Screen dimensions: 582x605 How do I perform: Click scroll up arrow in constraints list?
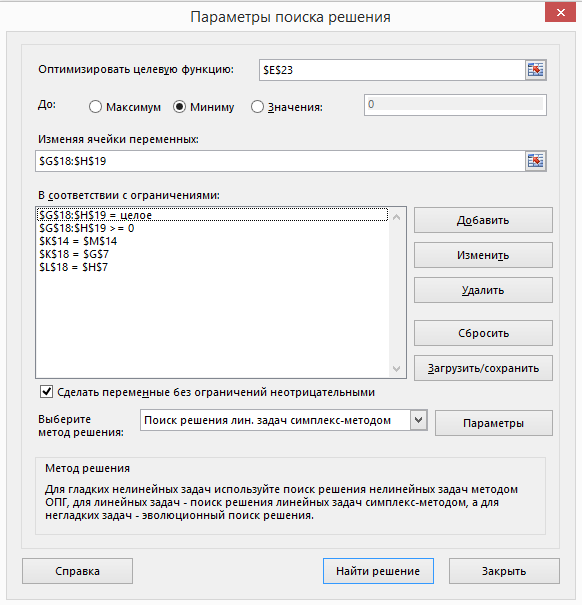pos(396,217)
